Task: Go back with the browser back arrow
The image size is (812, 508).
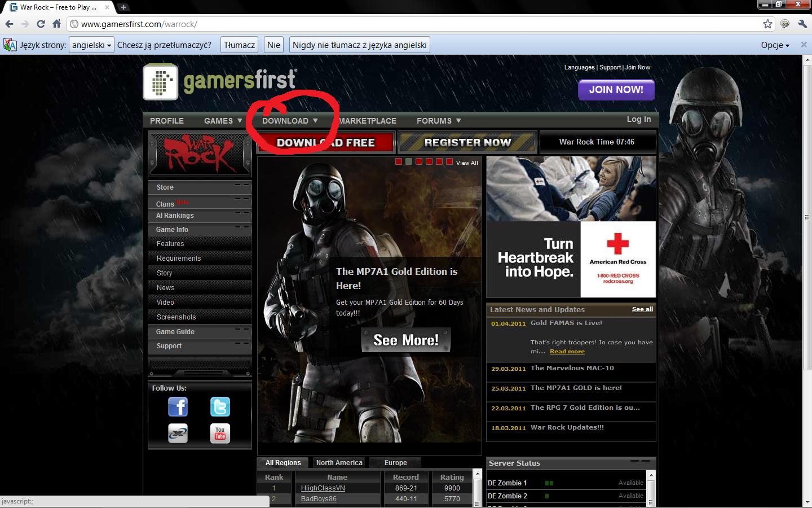Action: [9, 24]
